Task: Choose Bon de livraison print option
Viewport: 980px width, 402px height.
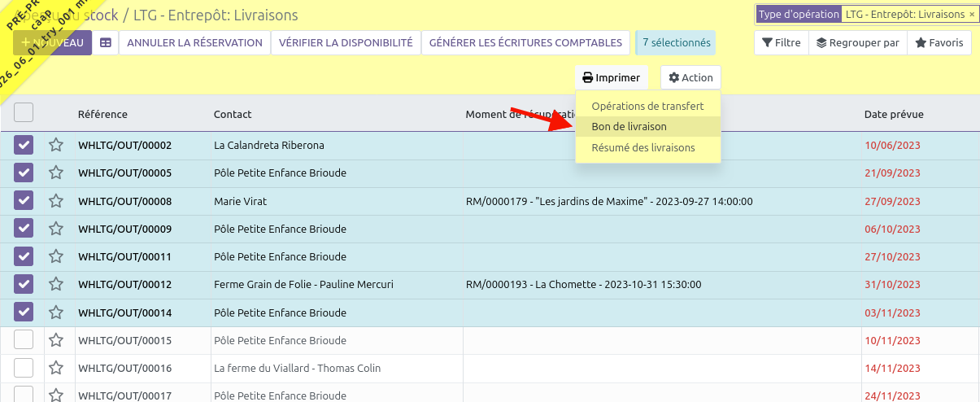Action: pyautogui.click(x=647, y=127)
